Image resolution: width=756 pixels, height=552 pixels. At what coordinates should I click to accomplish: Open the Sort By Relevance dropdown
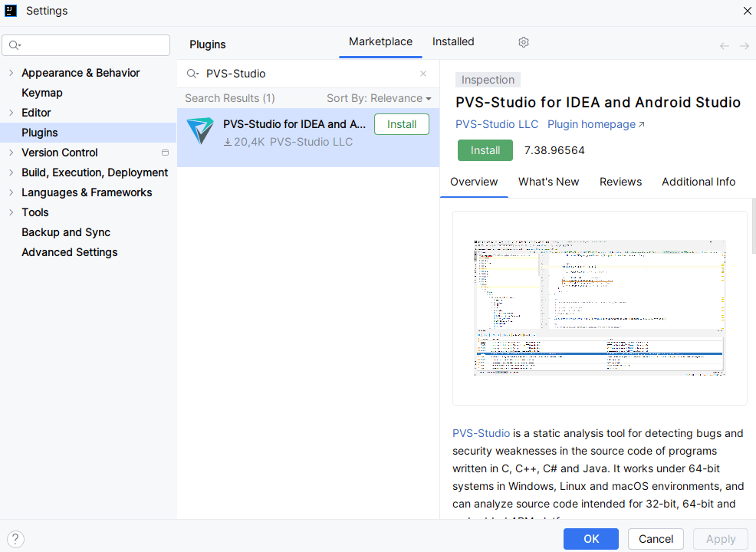point(379,98)
